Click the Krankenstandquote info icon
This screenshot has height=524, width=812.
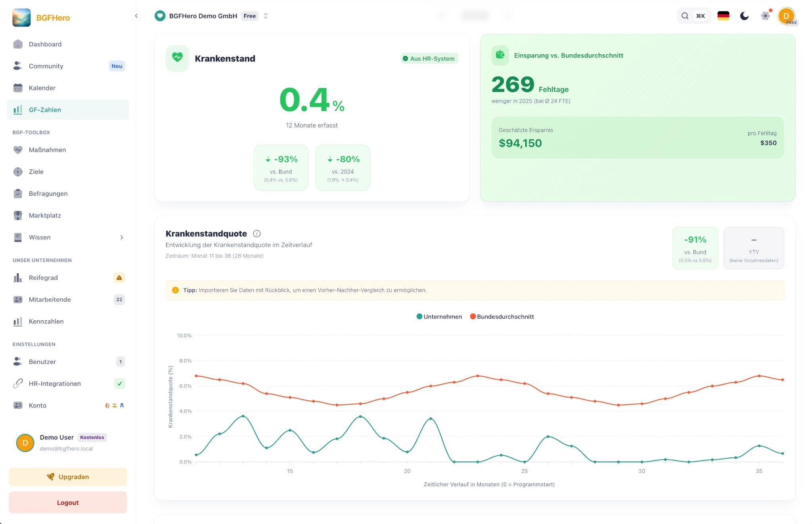257,233
